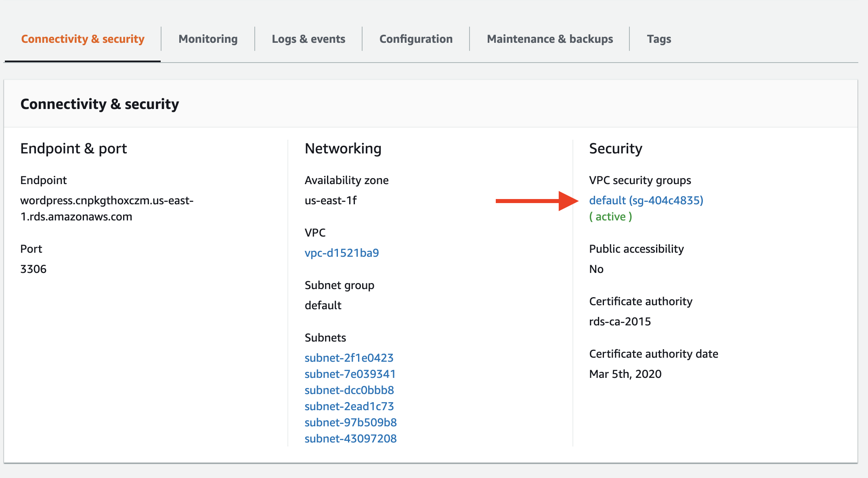868x478 pixels.
Task: Open subnet-dcc0bbb8 link
Action: tap(349, 390)
